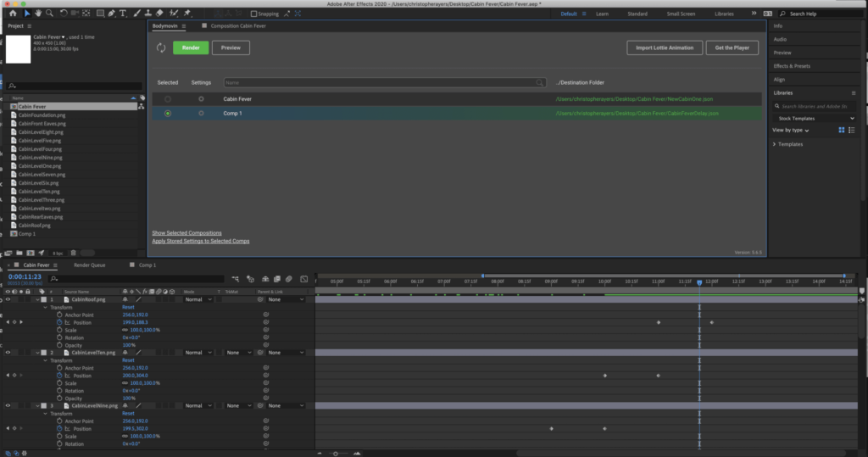
Task: Open the View by type dropdown
Action: pyautogui.click(x=791, y=131)
